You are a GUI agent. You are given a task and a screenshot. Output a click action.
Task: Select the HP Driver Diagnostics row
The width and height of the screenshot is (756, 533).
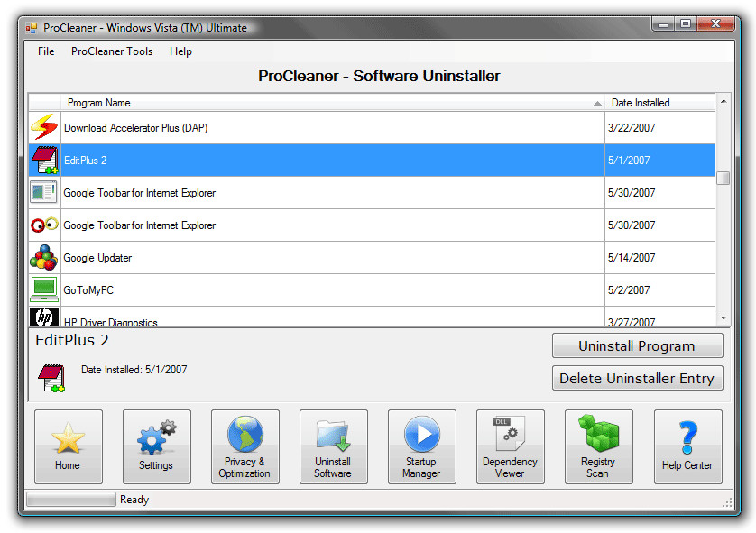372,317
